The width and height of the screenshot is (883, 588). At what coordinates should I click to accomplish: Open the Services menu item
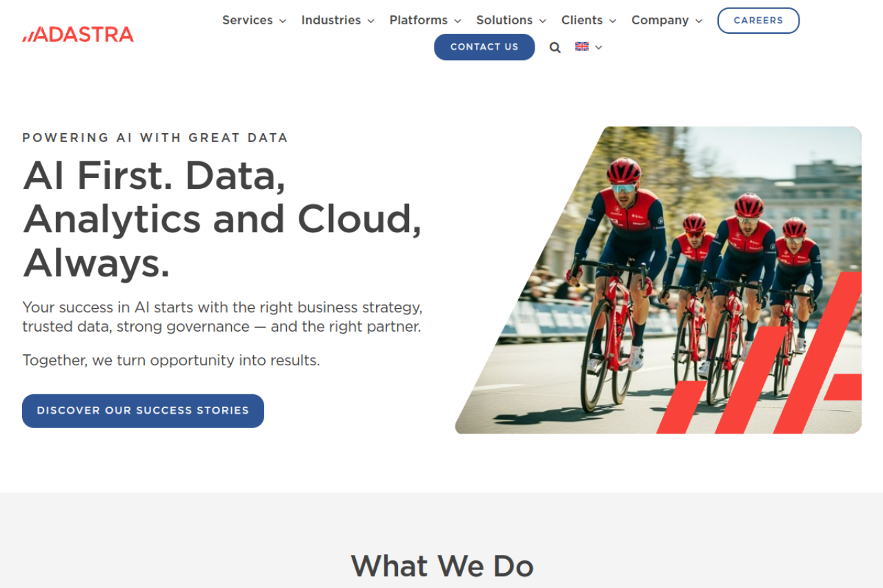point(248,20)
